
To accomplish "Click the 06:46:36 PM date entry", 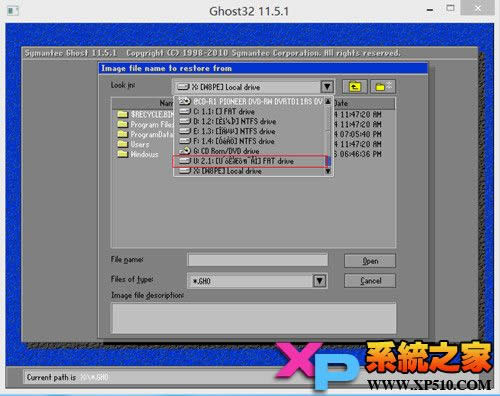I will click(x=358, y=154).
